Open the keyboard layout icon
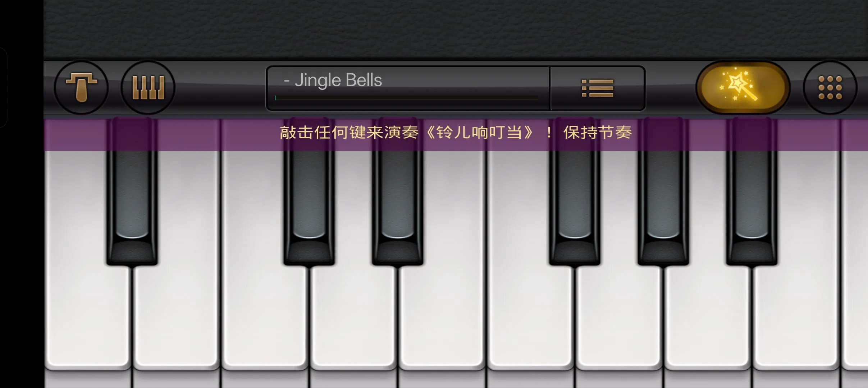Screen dimensions: 868x388 tap(148, 87)
